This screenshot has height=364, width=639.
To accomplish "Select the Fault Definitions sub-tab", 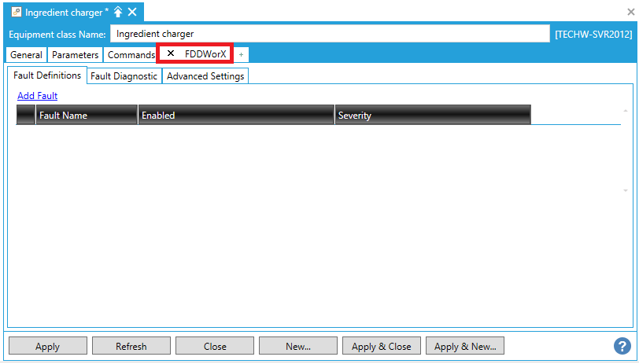I will (x=47, y=75).
